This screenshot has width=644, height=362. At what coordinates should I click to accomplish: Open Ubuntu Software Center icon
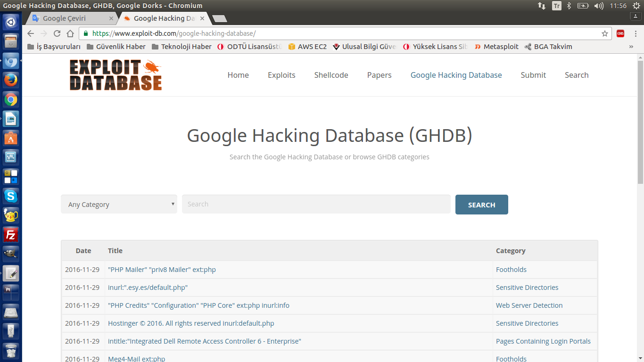click(11, 138)
